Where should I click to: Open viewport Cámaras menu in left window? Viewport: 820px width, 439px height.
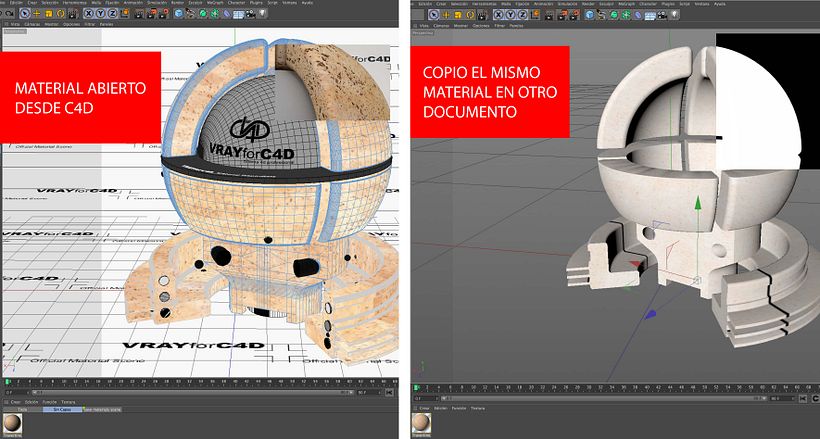click(x=32, y=24)
